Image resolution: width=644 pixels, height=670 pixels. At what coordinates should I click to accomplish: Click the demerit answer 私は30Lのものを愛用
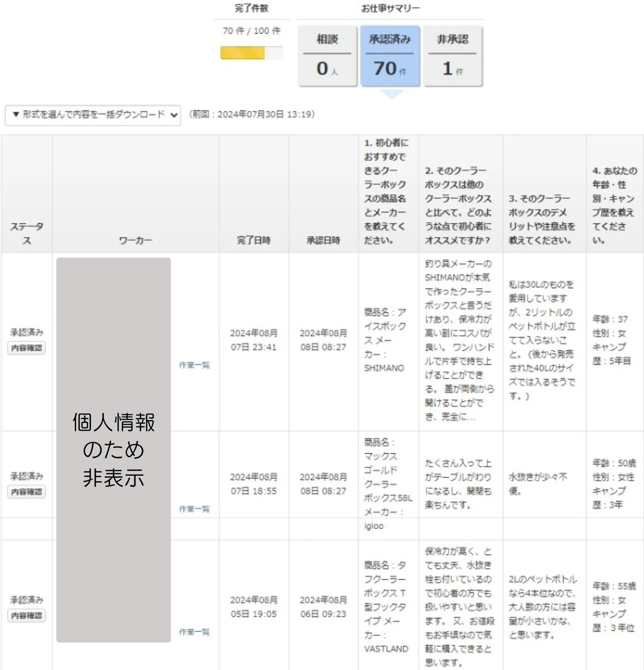(x=542, y=340)
